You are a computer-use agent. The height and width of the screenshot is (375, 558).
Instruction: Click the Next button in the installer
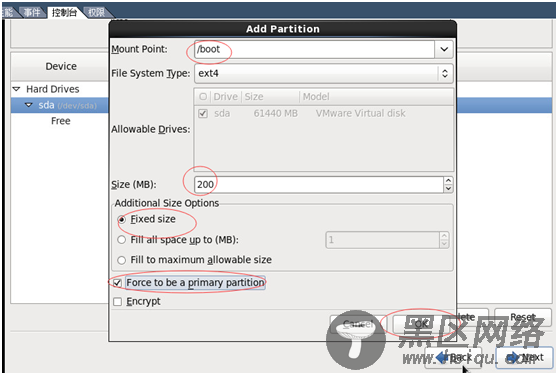pyautogui.click(x=525, y=357)
